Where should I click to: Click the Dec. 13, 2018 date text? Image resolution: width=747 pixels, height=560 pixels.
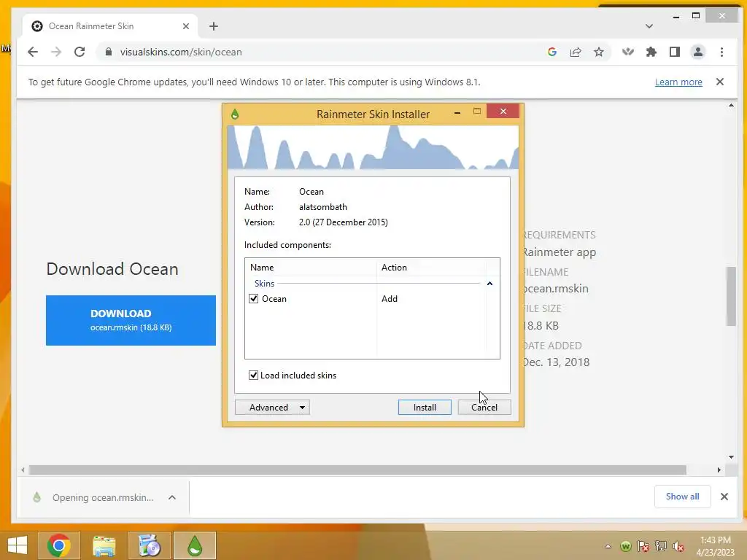(x=556, y=362)
